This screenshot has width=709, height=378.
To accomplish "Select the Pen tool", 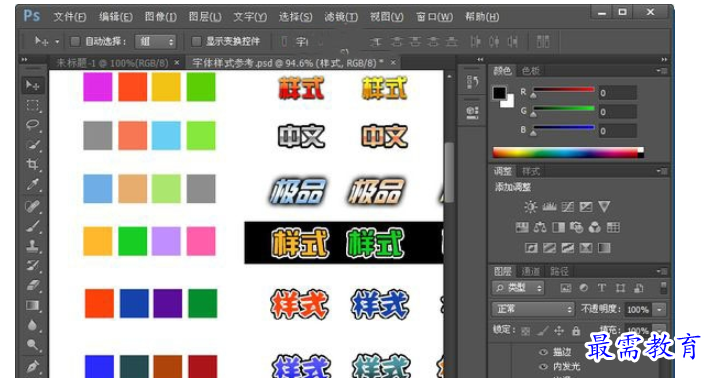I will (32, 365).
